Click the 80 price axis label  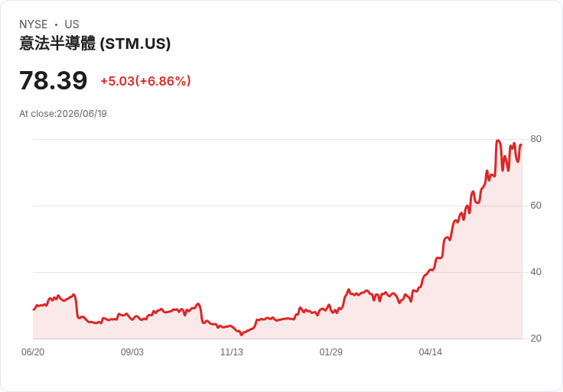point(535,139)
